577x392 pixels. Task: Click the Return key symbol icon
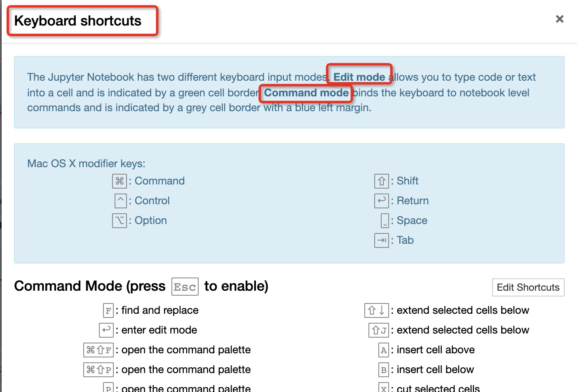point(382,201)
